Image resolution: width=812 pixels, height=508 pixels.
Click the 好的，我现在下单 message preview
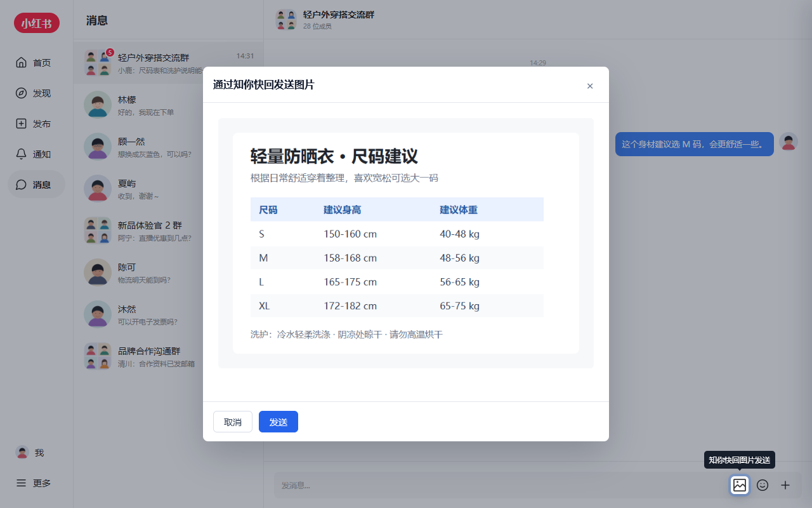tap(146, 112)
